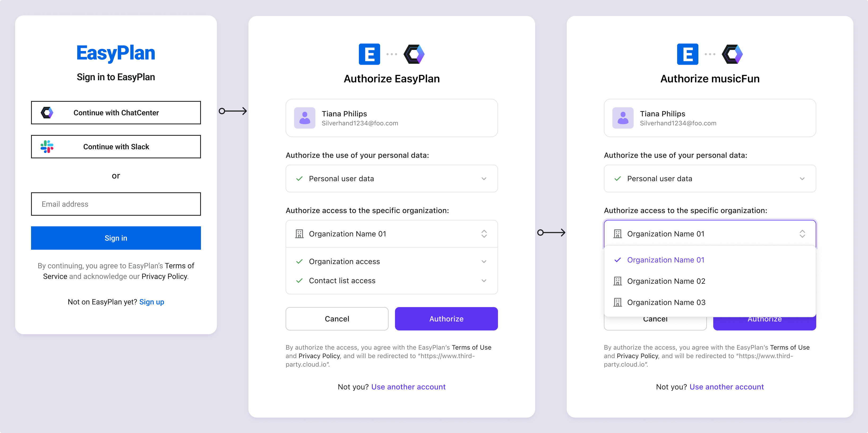Click Continue with ChatCenter menu item
868x433 pixels.
(115, 112)
